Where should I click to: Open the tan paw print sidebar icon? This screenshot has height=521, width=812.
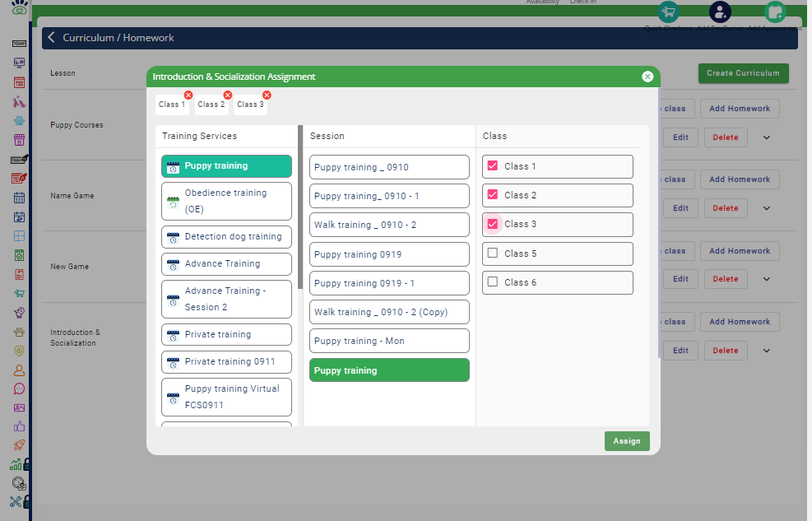click(19, 332)
